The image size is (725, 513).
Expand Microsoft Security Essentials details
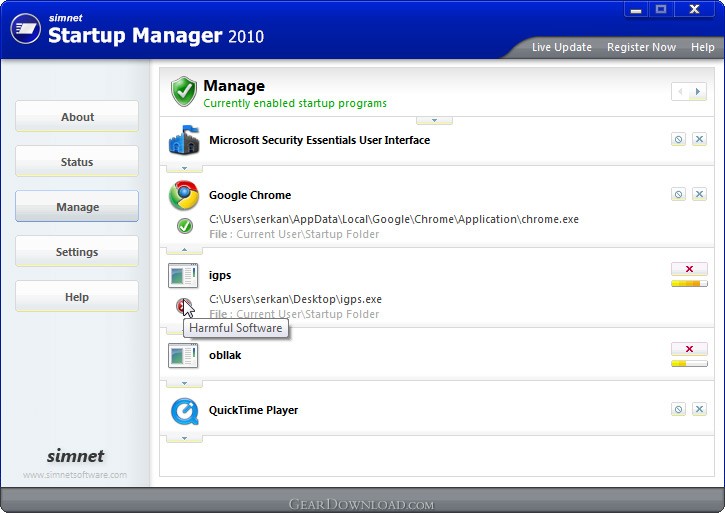click(x=184, y=168)
